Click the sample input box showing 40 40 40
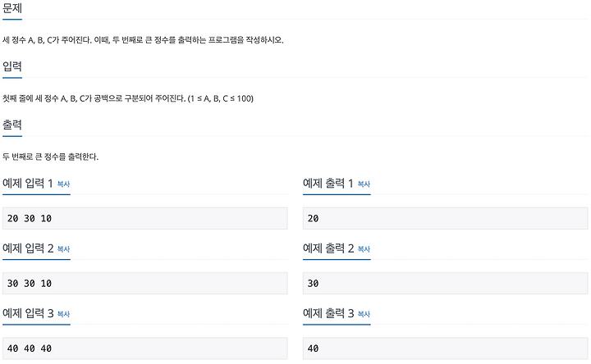 coord(144,348)
